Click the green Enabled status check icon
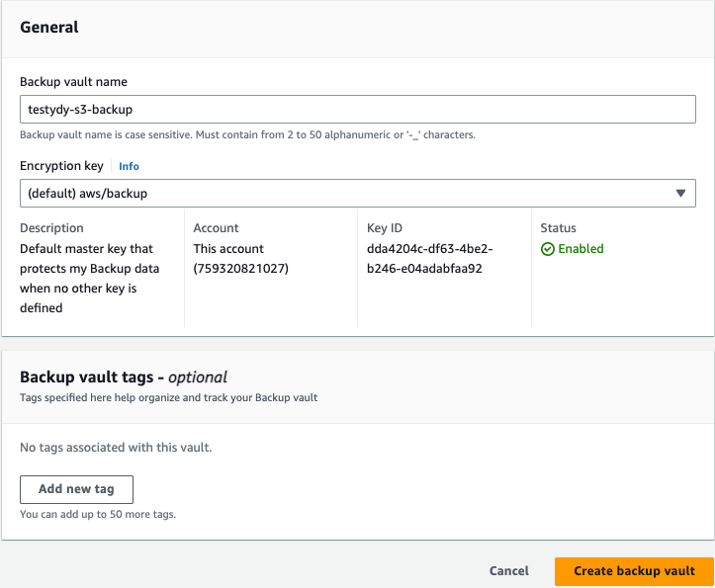This screenshot has width=715, height=588. tap(547, 249)
